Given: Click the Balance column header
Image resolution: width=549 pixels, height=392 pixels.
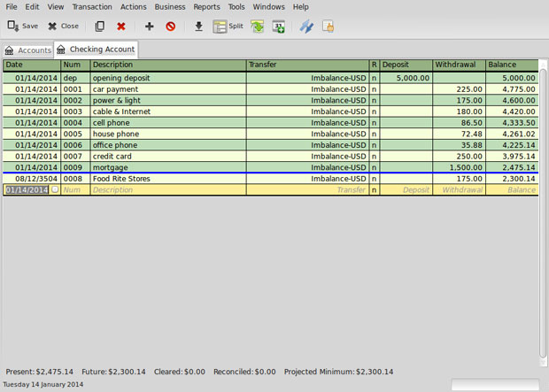Looking at the screenshot, I should tap(512, 65).
